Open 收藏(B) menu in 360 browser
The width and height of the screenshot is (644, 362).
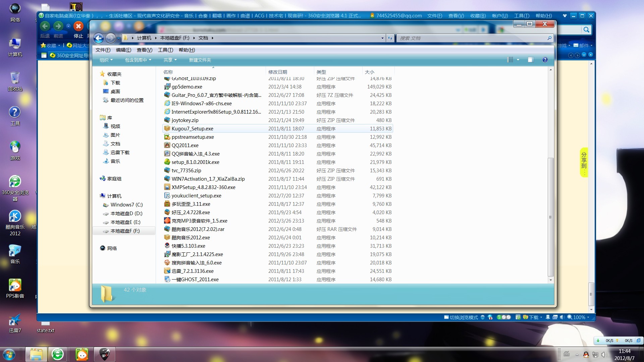click(478, 16)
